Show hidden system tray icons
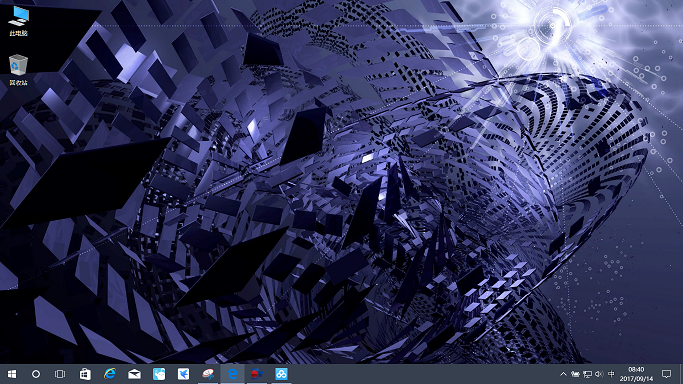Viewport: 683px width, 384px height. (x=563, y=374)
